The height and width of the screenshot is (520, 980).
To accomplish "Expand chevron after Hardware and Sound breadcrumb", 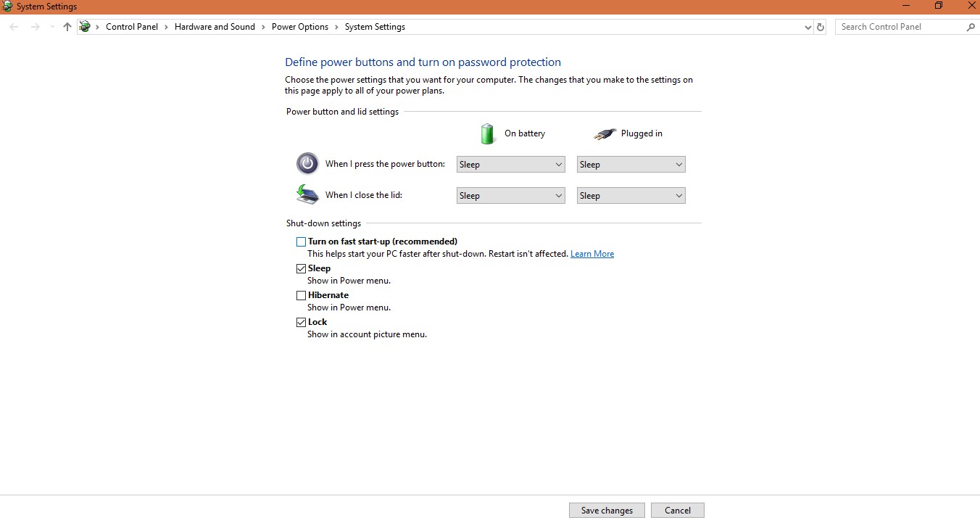I will click(263, 27).
